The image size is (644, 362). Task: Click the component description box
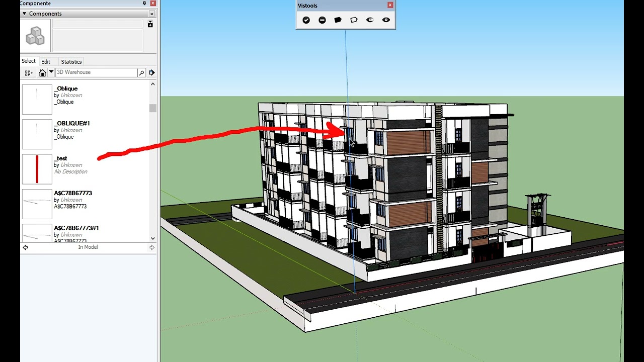[x=98, y=40]
